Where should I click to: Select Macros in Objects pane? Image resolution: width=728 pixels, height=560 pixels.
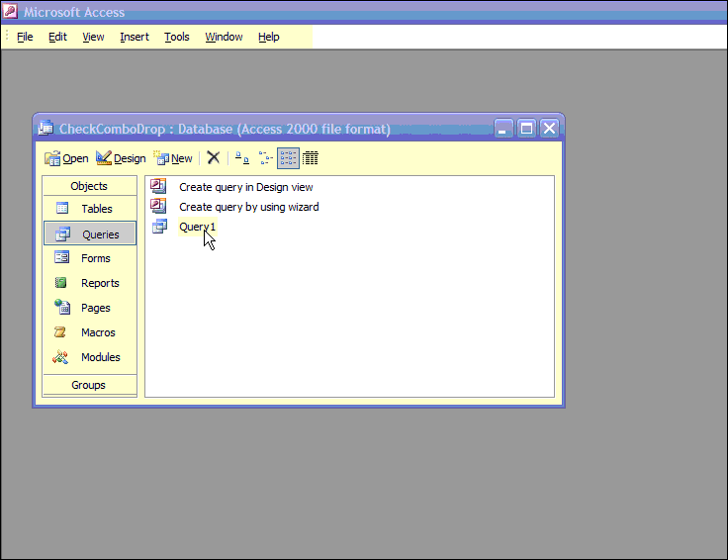click(x=90, y=332)
